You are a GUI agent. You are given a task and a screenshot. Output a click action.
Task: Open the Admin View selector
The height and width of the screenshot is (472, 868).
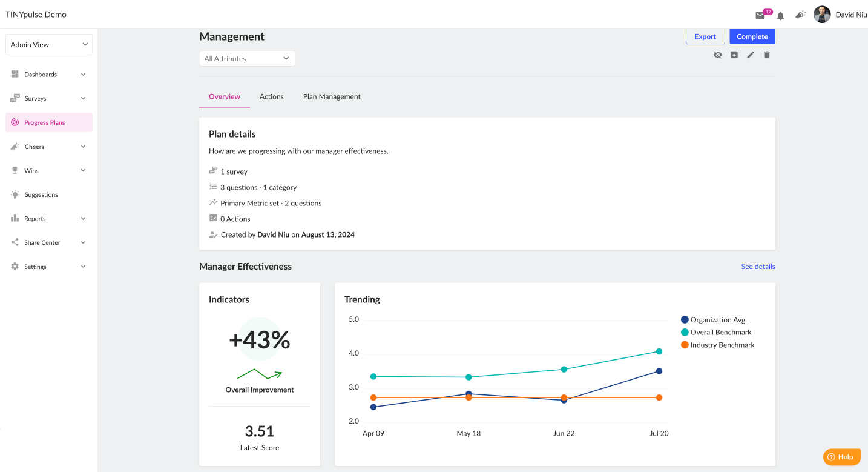pyautogui.click(x=49, y=45)
